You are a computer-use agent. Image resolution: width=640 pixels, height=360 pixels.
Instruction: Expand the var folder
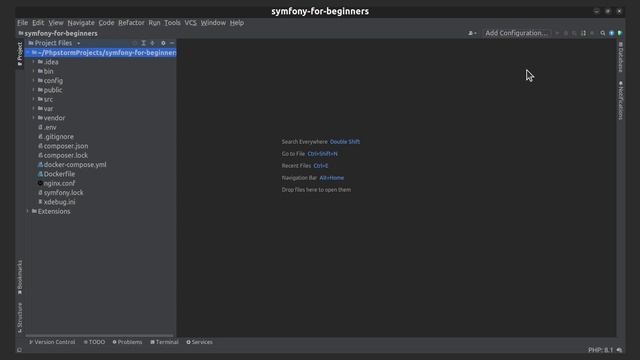click(33, 109)
